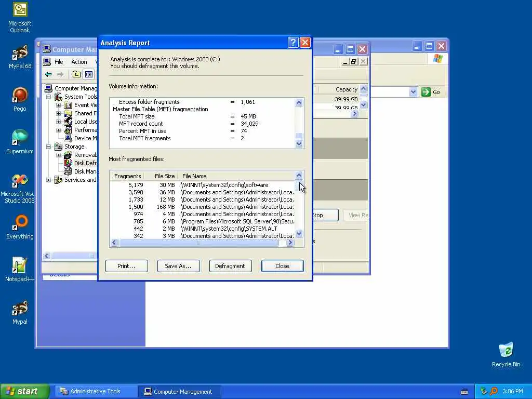
Task: Open Microsoft Visual Studio 2008 shortcut
Action: (x=19, y=189)
